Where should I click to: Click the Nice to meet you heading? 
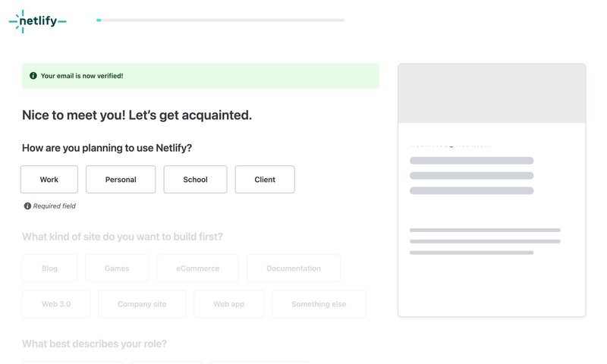[137, 115]
